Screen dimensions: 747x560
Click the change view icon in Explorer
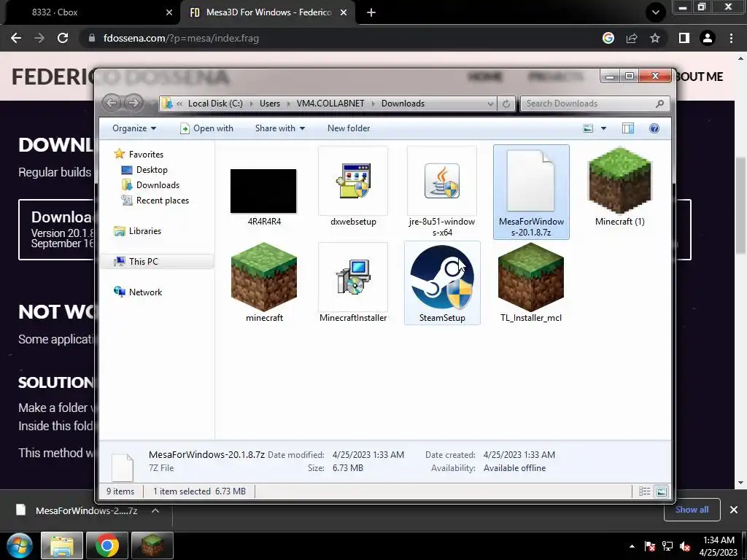(x=589, y=128)
